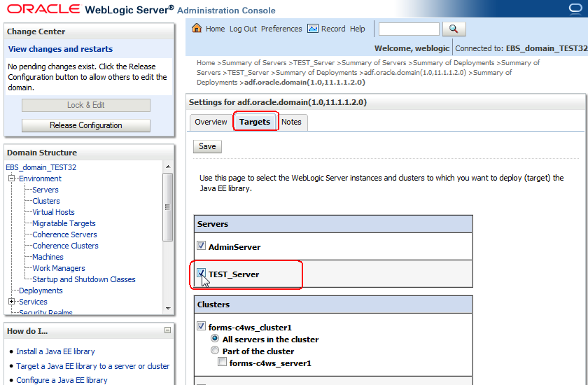Screen dimensions: 588x385
Task: Collapse the How do I panel
Action: pyautogui.click(x=167, y=330)
